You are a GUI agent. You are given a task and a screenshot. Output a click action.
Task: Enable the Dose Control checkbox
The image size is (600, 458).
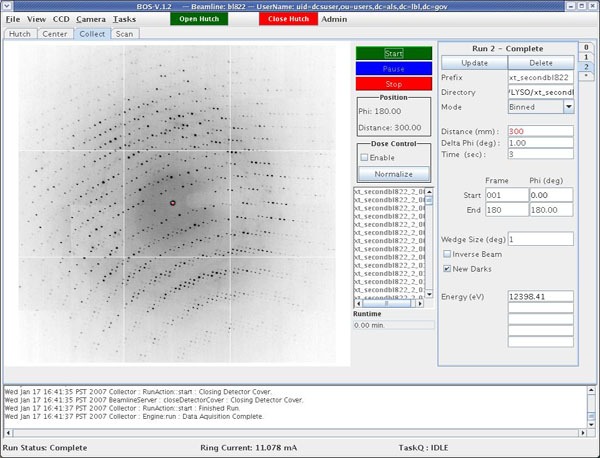click(x=365, y=157)
